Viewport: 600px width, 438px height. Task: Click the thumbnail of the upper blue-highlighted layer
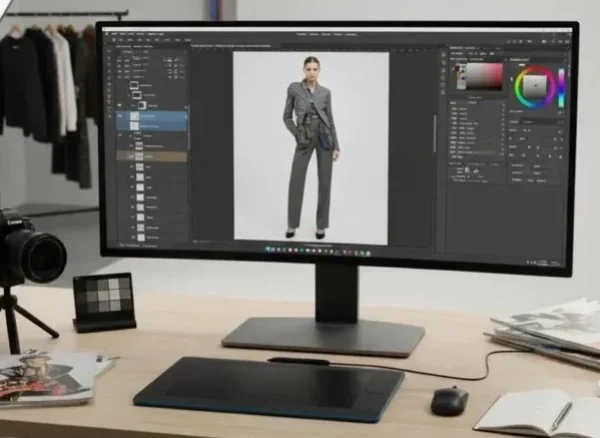coord(134,116)
